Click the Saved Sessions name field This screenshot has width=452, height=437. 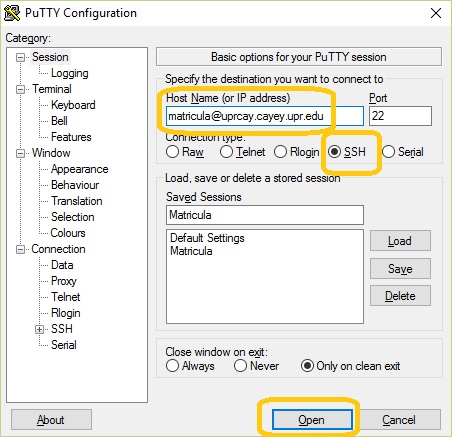pyautogui.click(x=265, y=215)
